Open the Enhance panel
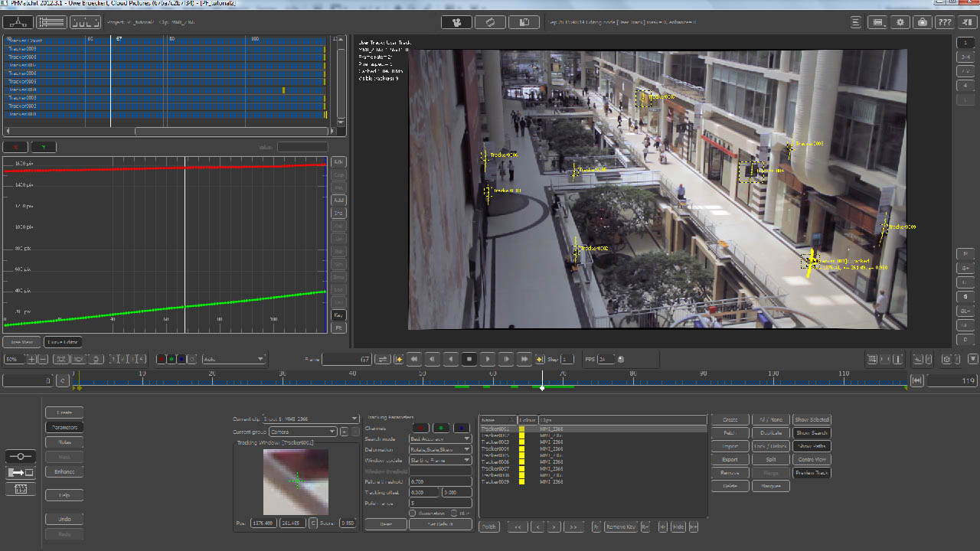Screen dimensions: 980x551 pyautogui.click(x=65, y=471)
